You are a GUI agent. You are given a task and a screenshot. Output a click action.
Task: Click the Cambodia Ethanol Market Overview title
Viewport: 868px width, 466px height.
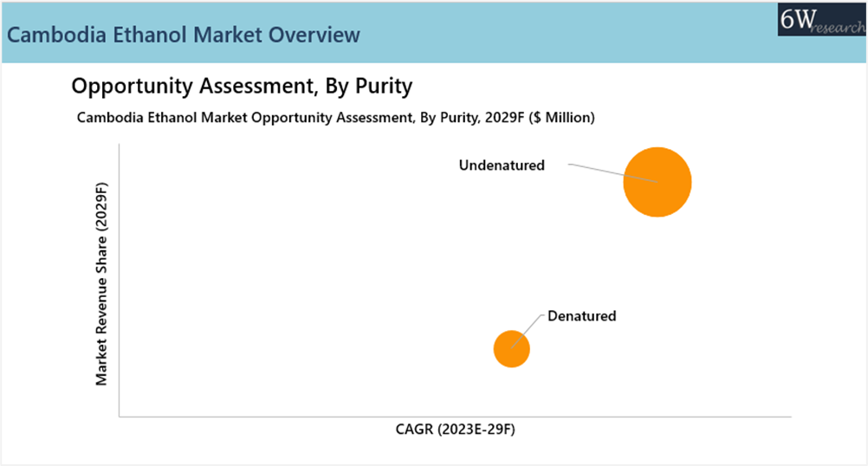(183, 36)
